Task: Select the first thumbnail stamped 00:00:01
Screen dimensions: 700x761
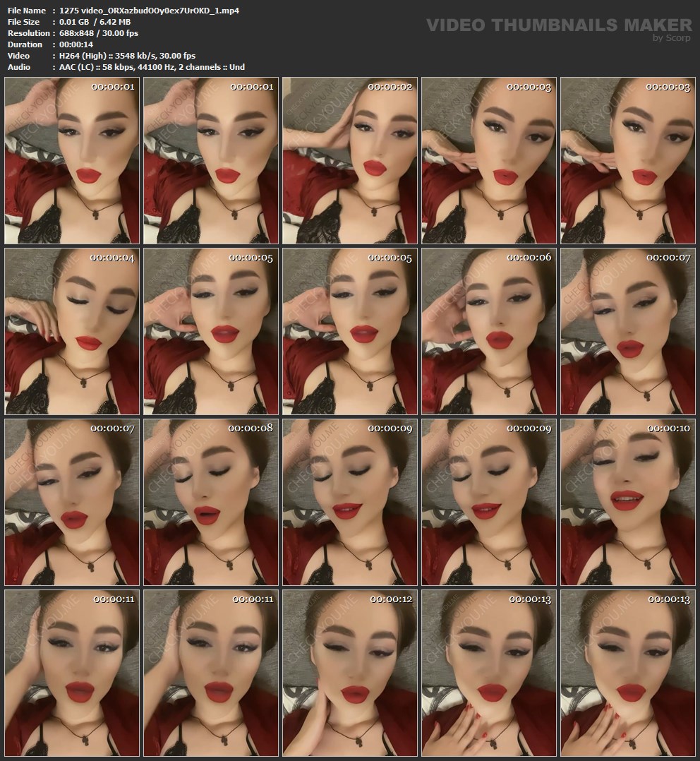Action: pyautogui.click(x=71, y=161)
